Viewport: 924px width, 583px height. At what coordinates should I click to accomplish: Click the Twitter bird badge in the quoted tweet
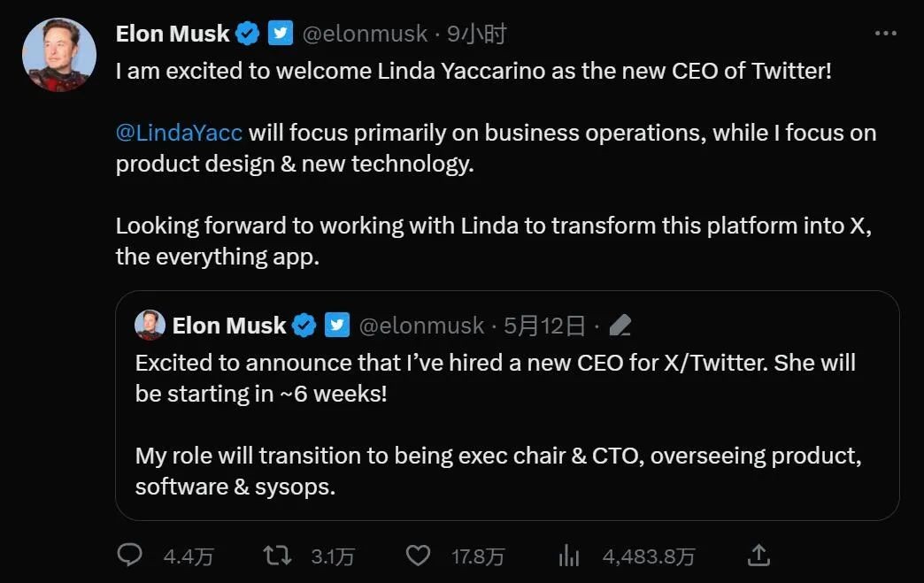(x=337, y=326)
